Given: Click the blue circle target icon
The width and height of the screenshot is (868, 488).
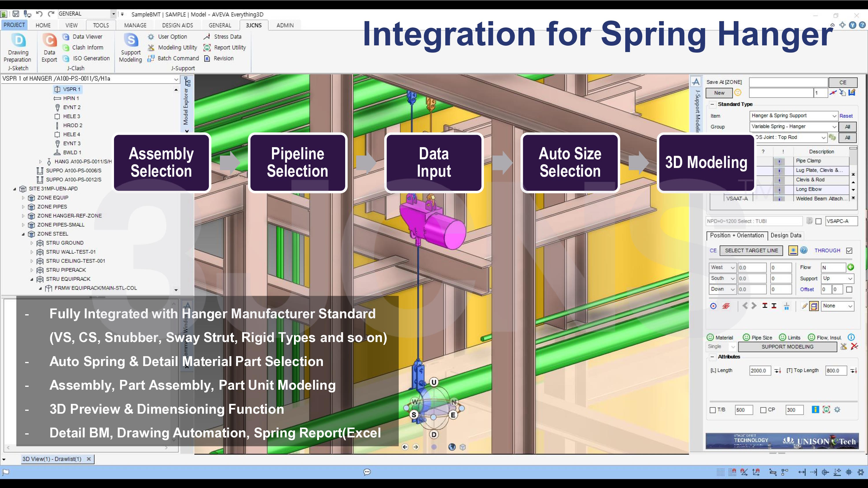Looking at the screenshot, I should tap(713, 306).
